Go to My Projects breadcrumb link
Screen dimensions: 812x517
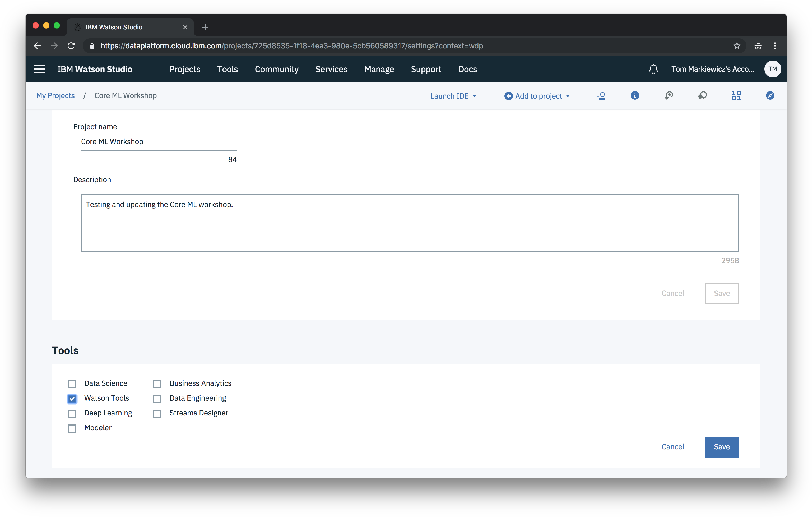point(55,95)
